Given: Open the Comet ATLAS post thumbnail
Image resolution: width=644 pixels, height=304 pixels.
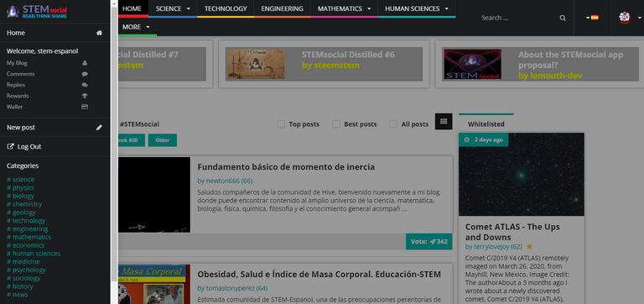Looking at the screenshot, I should (x=522, y=175).
